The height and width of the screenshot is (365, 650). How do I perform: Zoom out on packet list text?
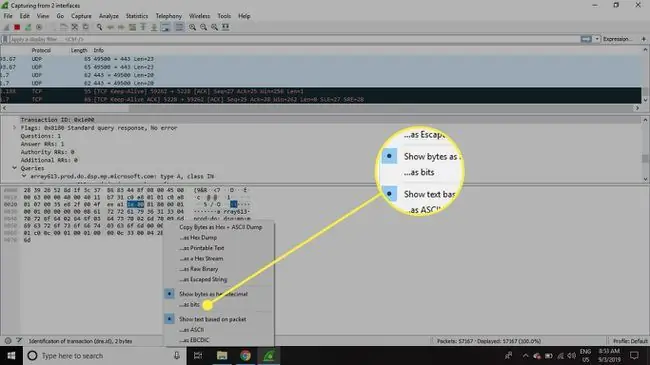coord(204,27)
